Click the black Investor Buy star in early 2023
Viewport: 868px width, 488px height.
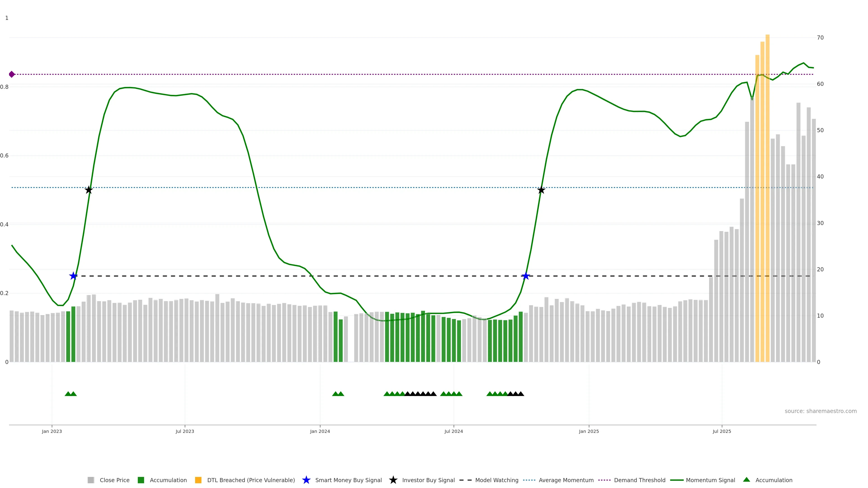(x=89, y=190)
